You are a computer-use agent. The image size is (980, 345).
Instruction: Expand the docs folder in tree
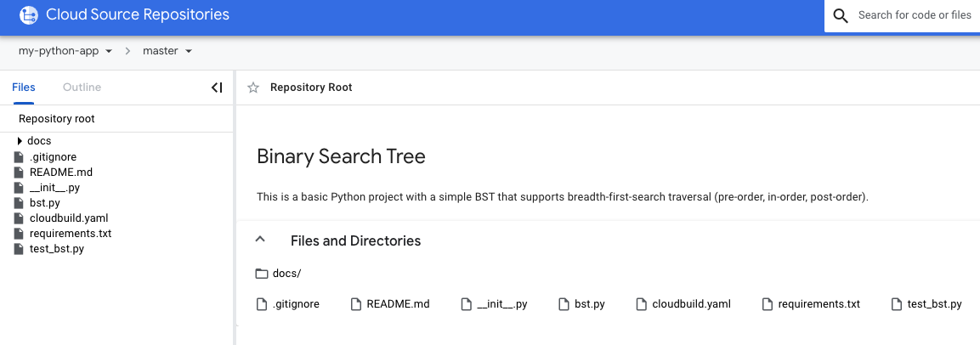pyautogui.click(x=20, y=141)
